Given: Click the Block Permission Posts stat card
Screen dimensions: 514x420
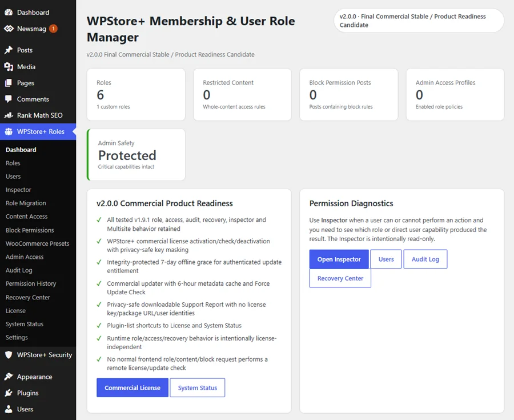Looking at the screenshot, I should pos(349,94).
